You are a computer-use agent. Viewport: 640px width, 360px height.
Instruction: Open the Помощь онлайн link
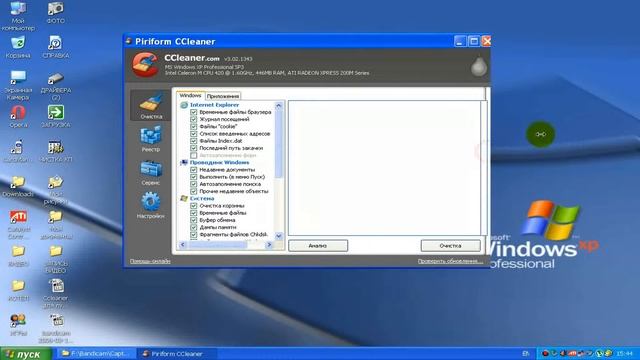(x=150, y=261)
